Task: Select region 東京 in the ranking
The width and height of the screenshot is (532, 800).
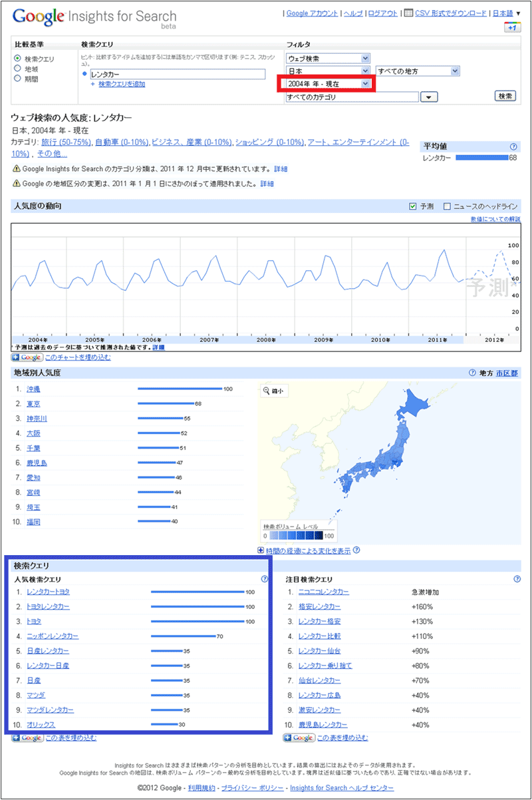Action: [x=33, y=404]
